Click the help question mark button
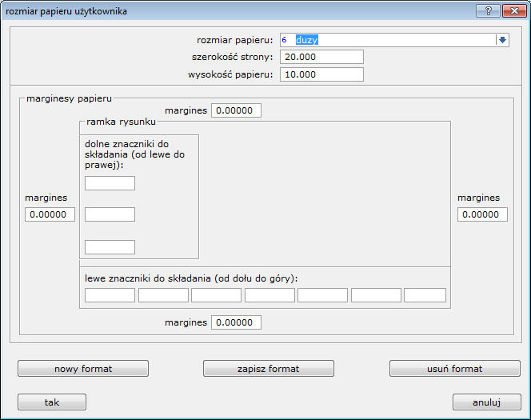The image size is (531, 420). [488, 11]
